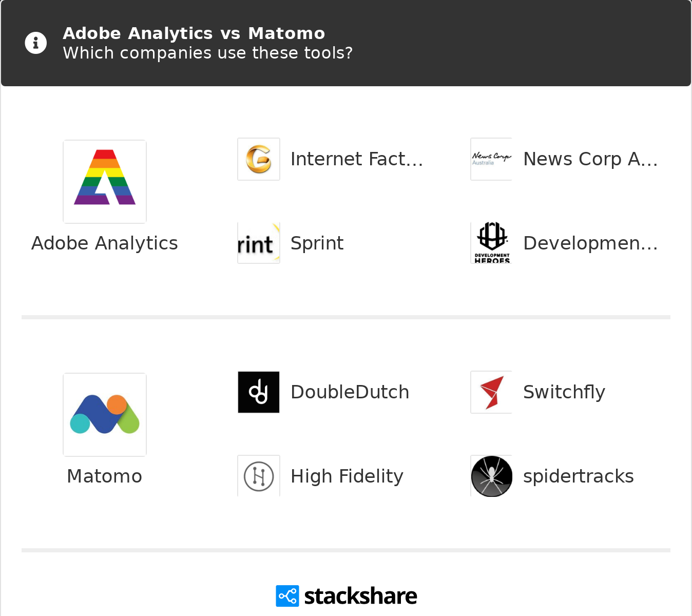Click the Matomo logo icon
Screen dimensions: 692x616
(x=105, y=415)
